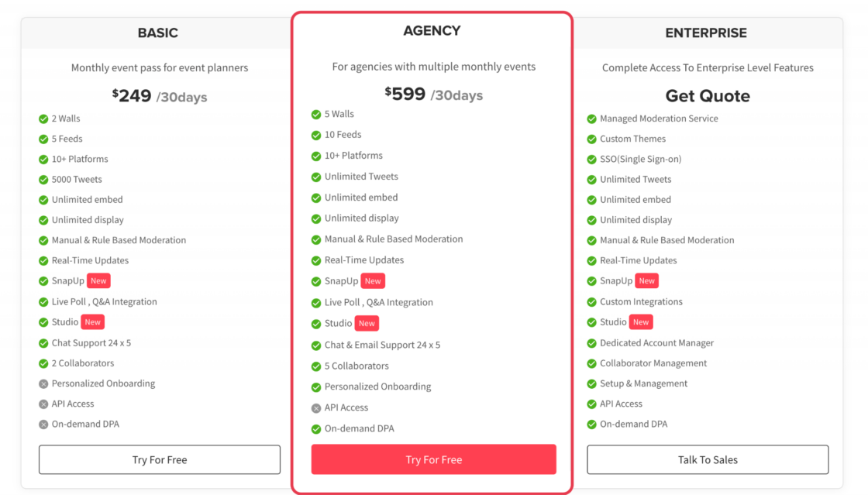The image size is (868, 495).
Task: Click the New badge next to Studio under Agency
Action: pyautogui.click(x=367, y=323)
